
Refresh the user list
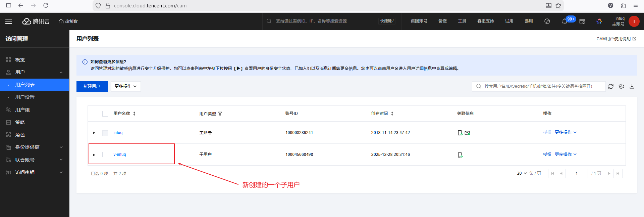(x=611, y=86)
